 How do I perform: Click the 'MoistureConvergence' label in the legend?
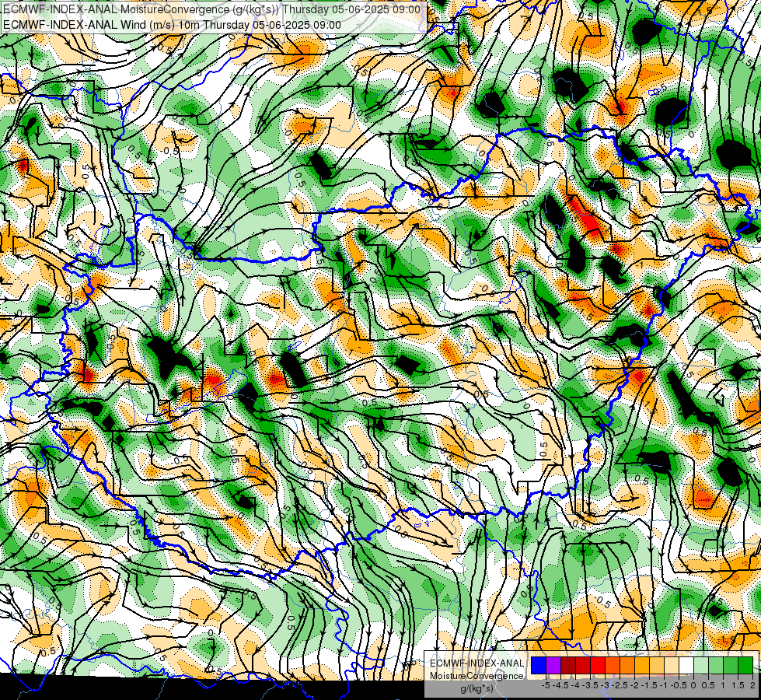[476, 676]
